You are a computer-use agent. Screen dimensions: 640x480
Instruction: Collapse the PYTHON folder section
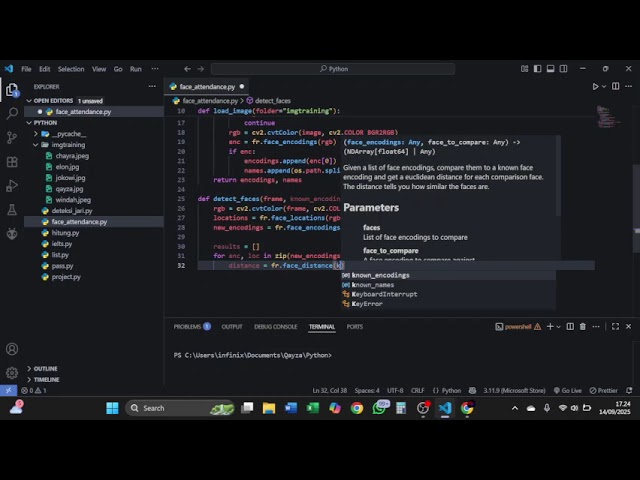point(29,123)
